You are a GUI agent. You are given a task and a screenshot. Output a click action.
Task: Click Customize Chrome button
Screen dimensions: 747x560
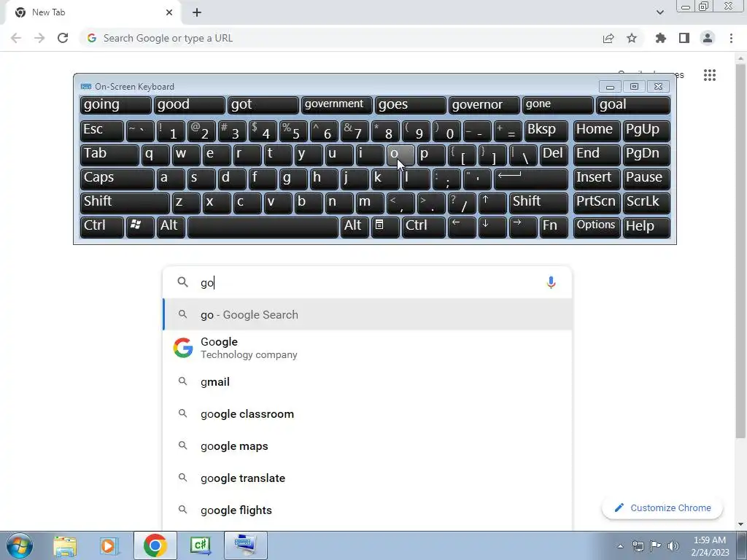pyautogui.click(x=662, y=507)
